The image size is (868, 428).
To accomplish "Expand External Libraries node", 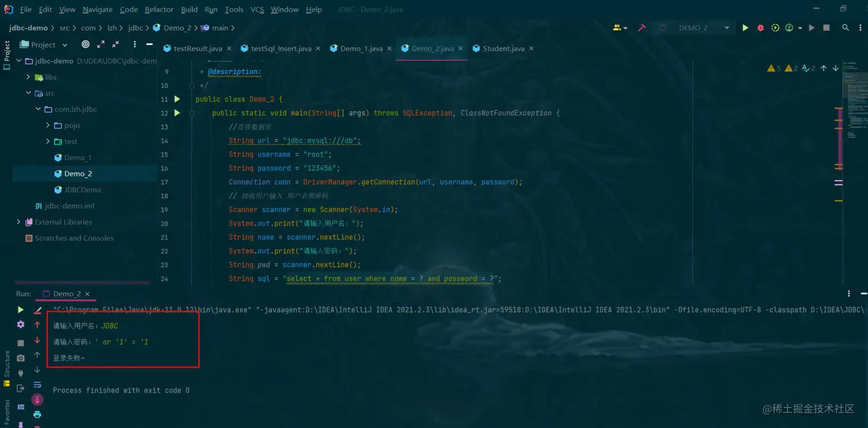I will click(x=18, y=221).
